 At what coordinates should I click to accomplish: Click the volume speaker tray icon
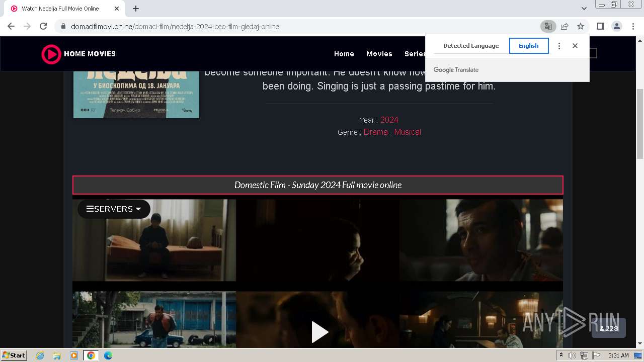point(572,355)
